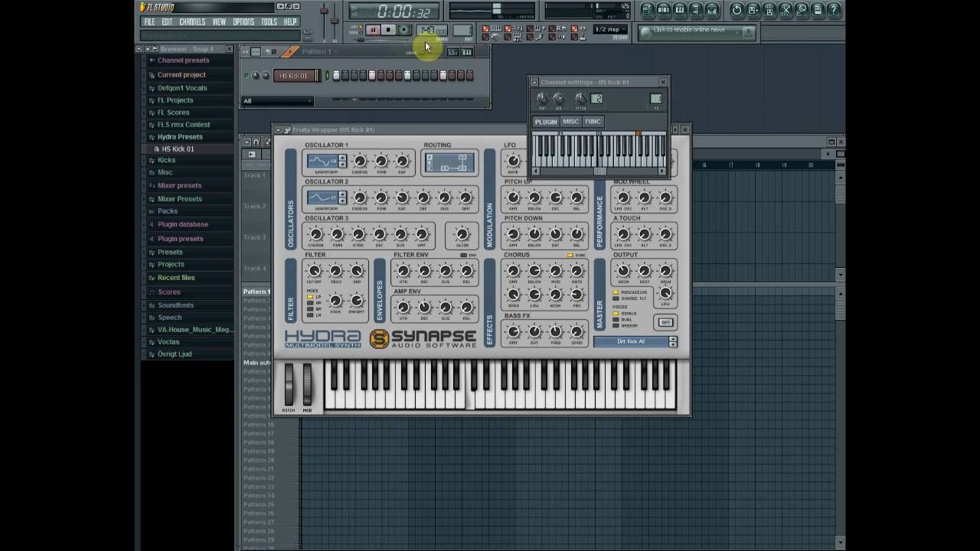Select HP filter mode in Hydra
The image size is (980, 551).
(310, 303)
